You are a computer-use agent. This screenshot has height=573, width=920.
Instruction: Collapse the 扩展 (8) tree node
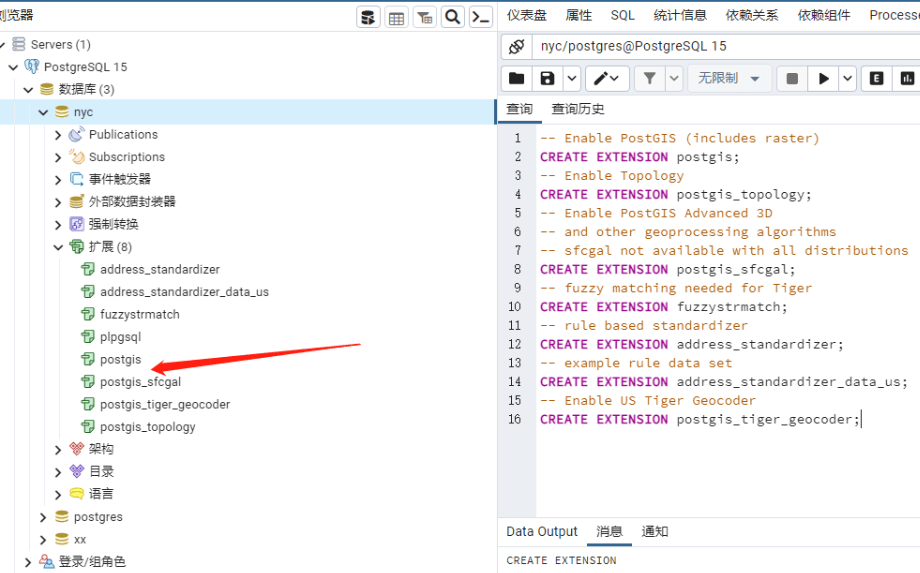(59, 247)
